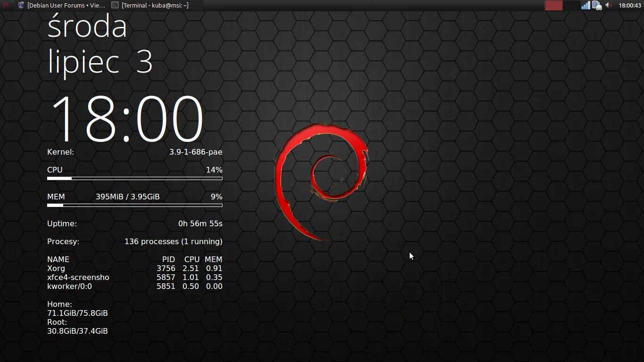This screenshot has width=644, height=362.
Task: Click the large 18:00 desktop clock
Action: click(x=127, y=119)
